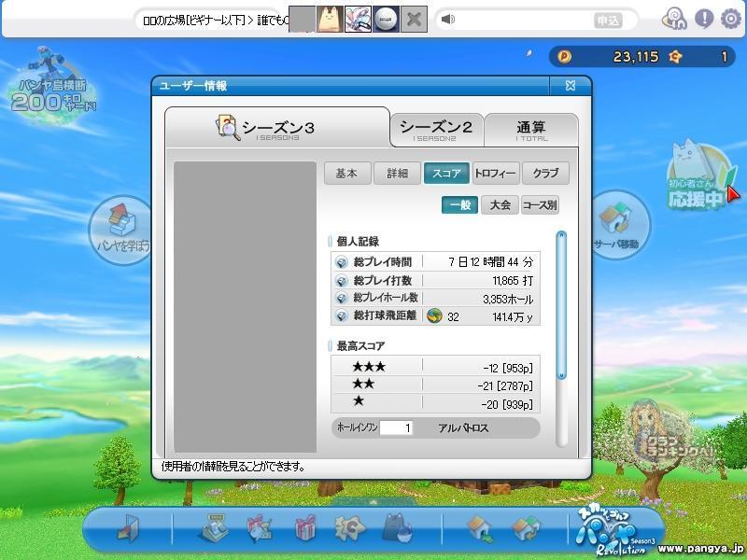Open the door exit icon in bottom bar
The height and width of the screenshot is (560, 747).
128,528
